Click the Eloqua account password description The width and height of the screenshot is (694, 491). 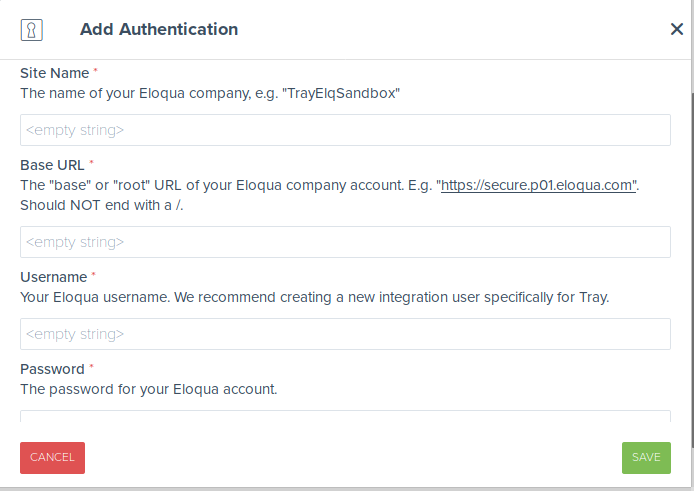pyautogui.click(x=148, y=389)
